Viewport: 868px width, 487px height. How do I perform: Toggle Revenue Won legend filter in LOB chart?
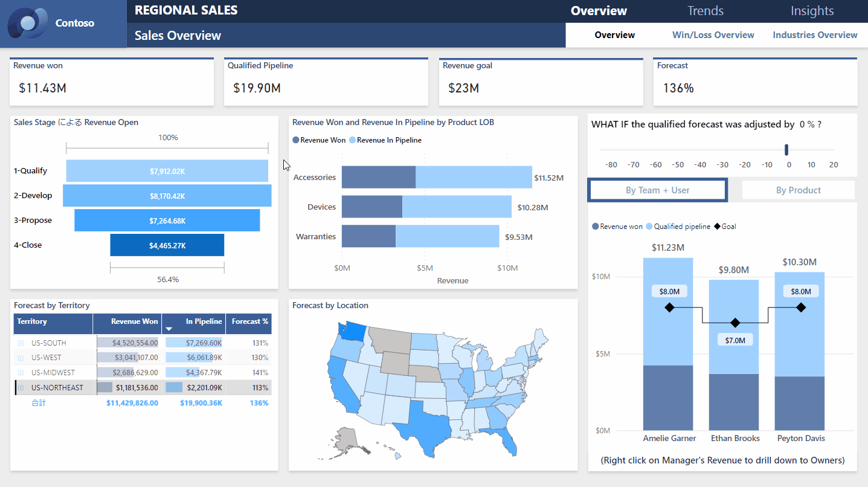pyautogui.click(x=296, y=140)
